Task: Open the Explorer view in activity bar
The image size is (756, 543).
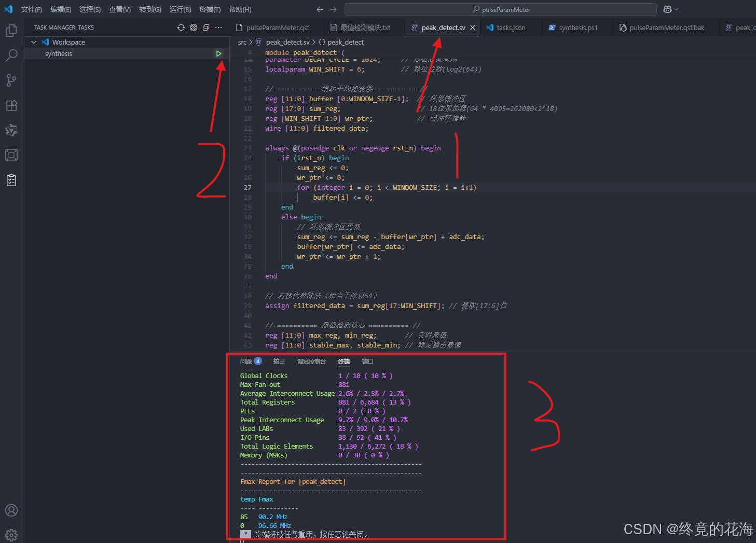Action: tap(11, 30)
